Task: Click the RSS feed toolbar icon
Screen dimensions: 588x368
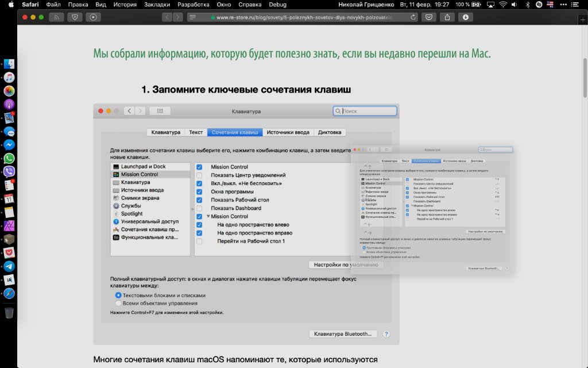Action: point(56,17)
